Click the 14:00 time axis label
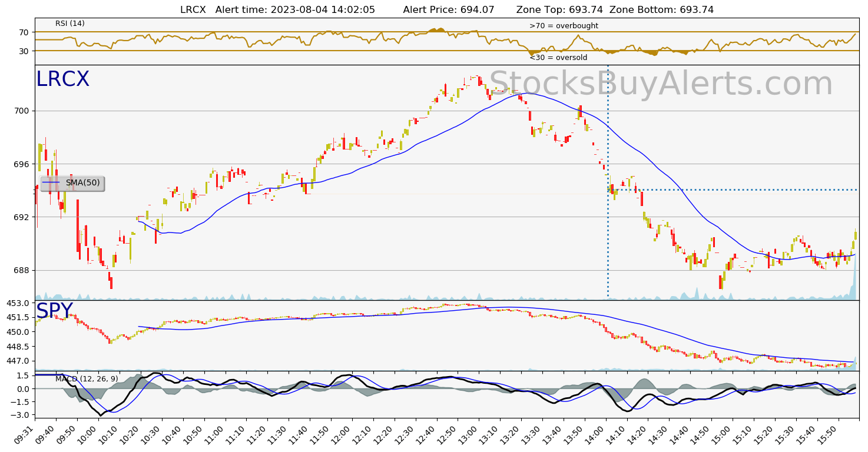Screen dimensions: 868x452 point(595,434)
